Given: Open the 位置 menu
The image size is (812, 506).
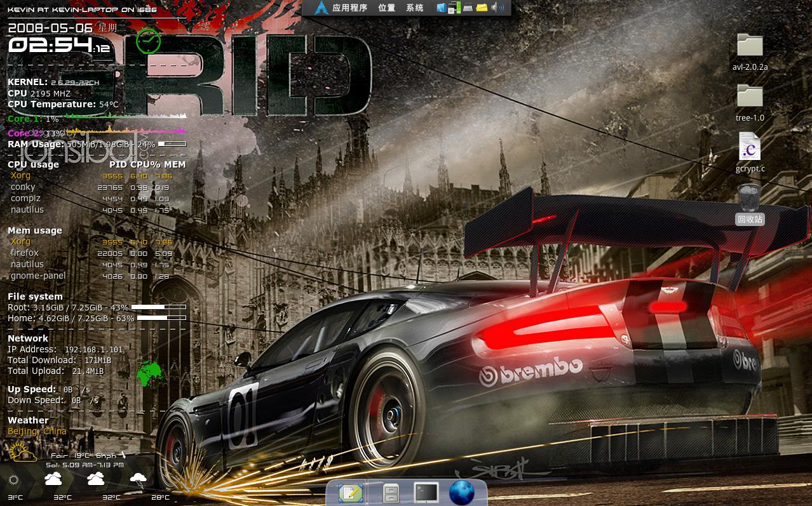Looking at the screenshot, I should (386, 8).
